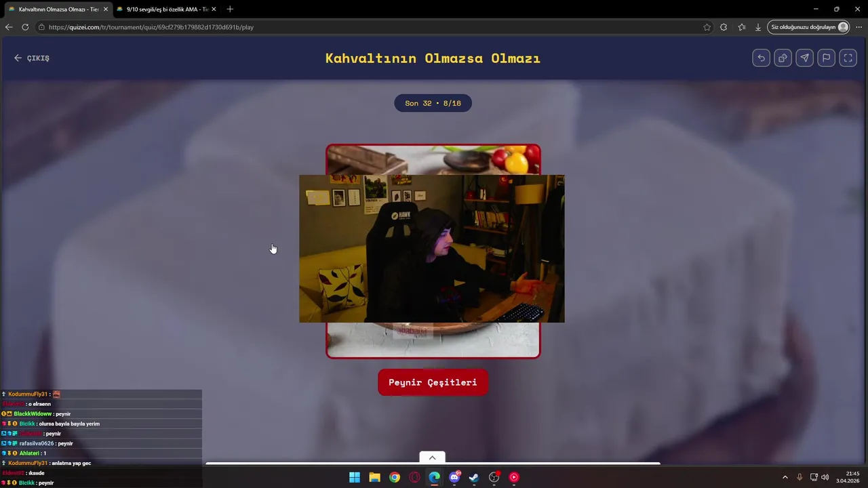
Task: Click the undo arrow icon in quiz header
Action: [761, 58]
